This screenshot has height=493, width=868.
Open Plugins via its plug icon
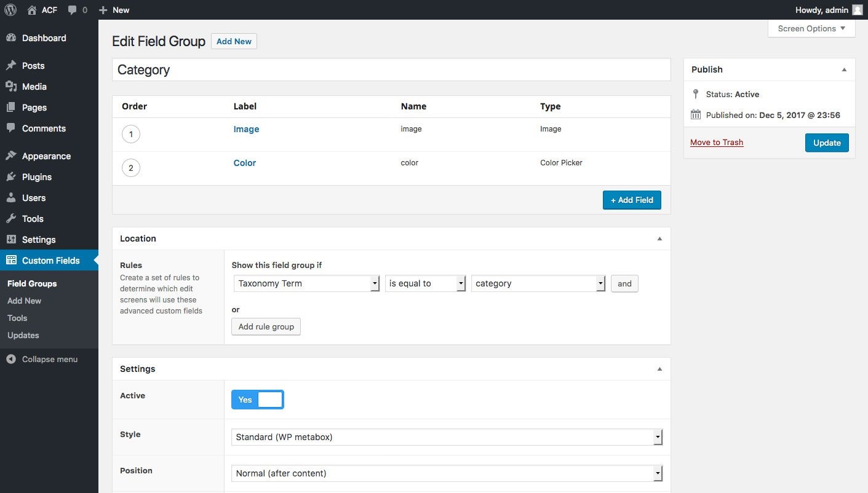coord(11,177)
